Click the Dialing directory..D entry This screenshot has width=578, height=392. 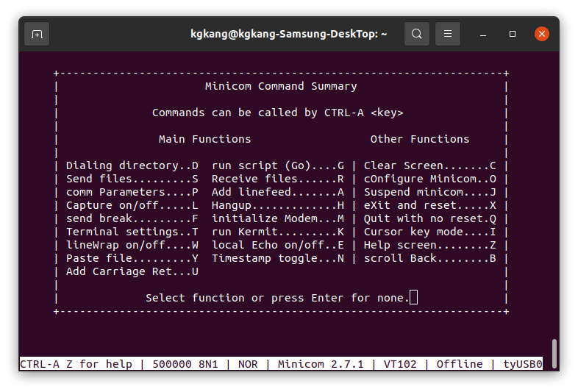coord(132,165)
